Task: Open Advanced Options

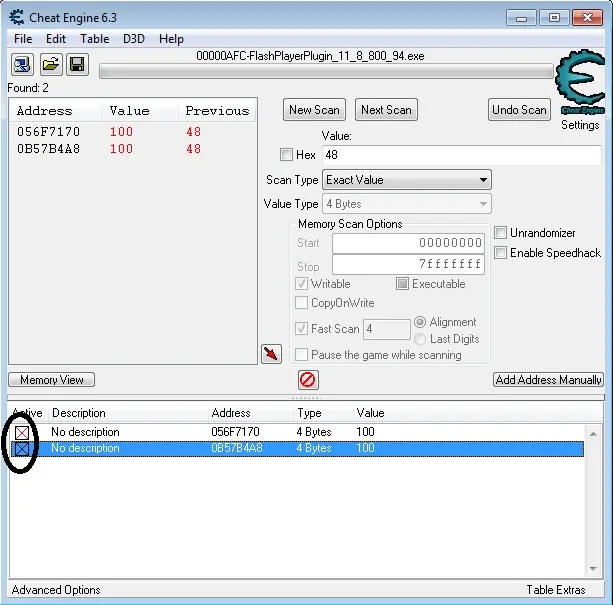Action: (x=56, y=590)
